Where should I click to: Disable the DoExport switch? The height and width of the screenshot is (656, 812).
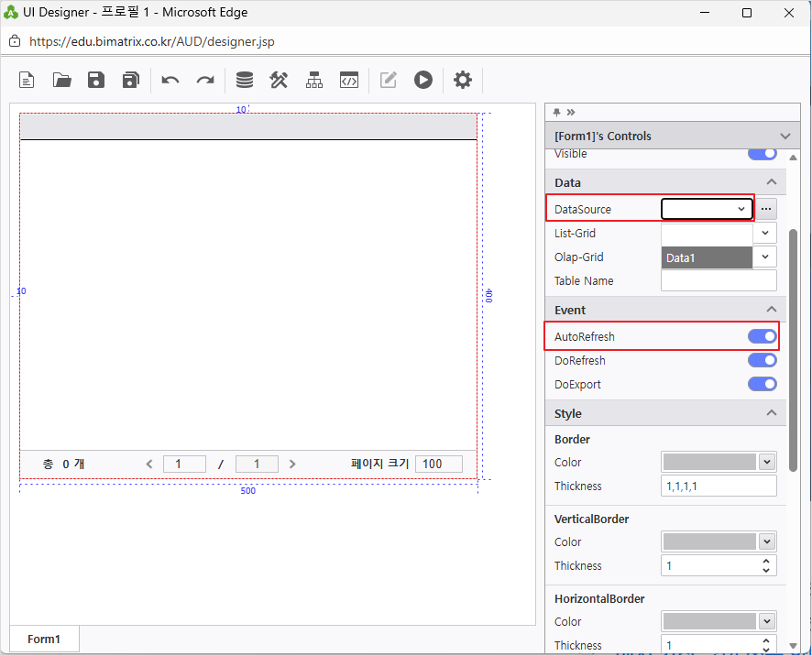[x=763, y=384]
